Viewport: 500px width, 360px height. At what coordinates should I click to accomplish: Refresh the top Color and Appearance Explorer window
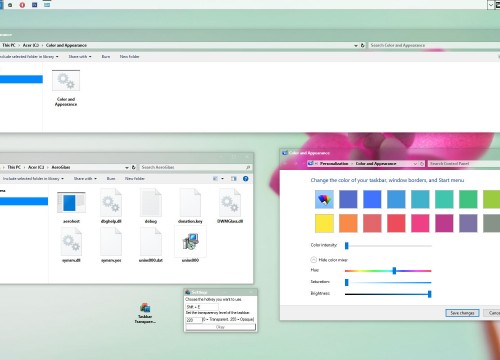(x=363, y=45)
